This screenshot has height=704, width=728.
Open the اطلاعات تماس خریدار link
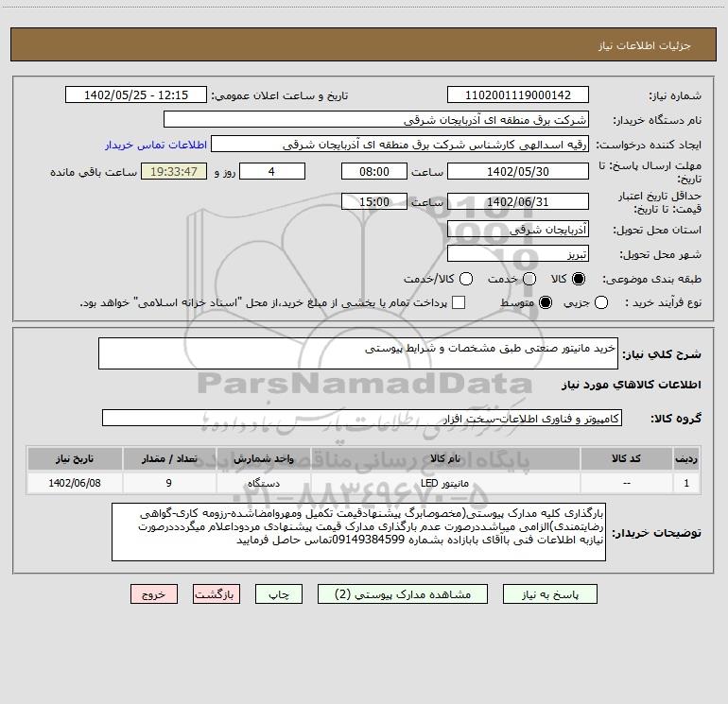[156, 145]
